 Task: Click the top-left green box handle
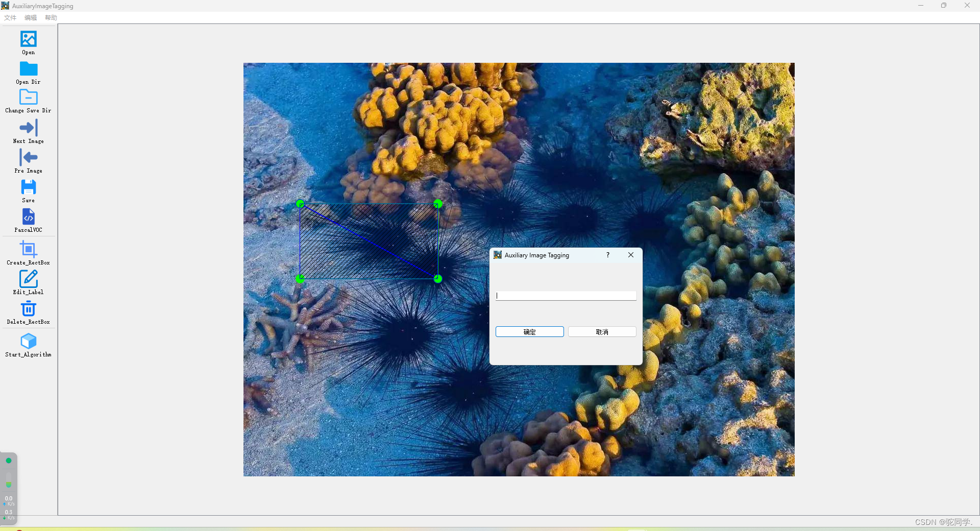point(300,204)
